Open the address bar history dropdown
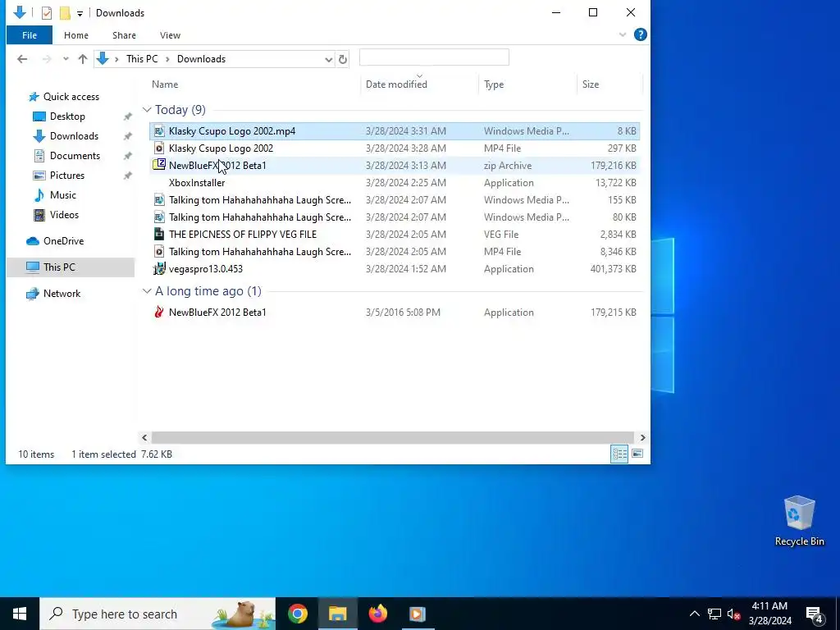The height and width of the screenshot is (630, 840). [328, 59]
